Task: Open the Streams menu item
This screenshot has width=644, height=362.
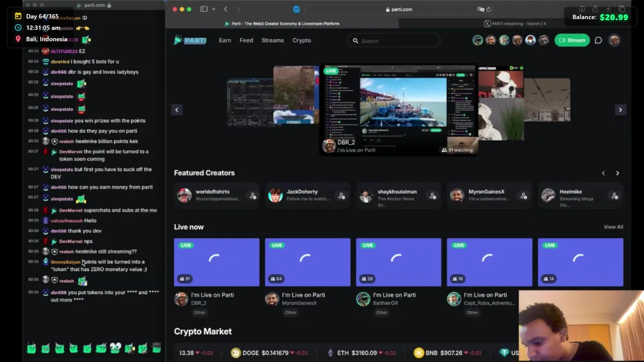Action: click(x=273, y=40)
